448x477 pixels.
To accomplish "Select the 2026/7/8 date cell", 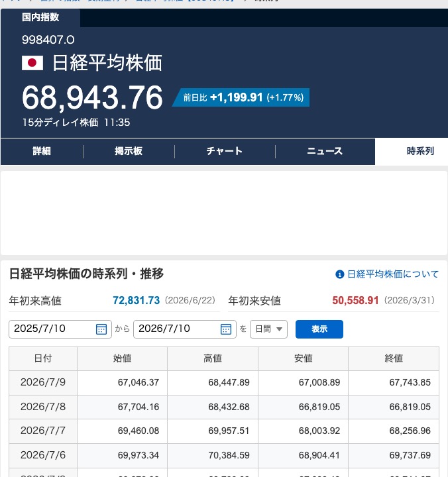I will [x=43, y=407].
